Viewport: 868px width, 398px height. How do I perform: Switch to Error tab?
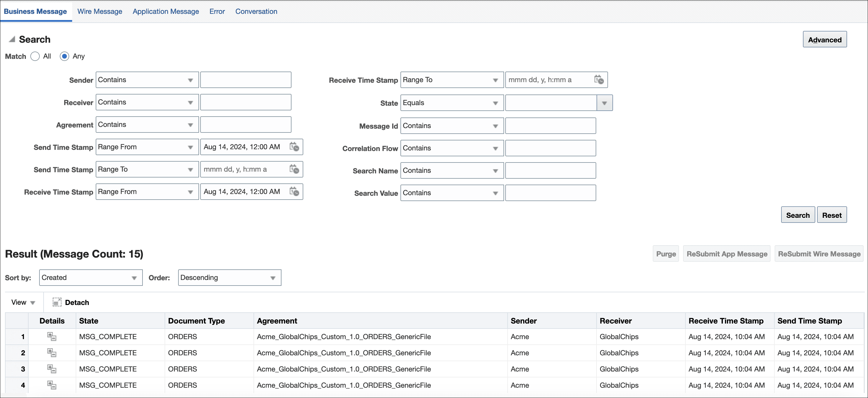coord(217,11)
